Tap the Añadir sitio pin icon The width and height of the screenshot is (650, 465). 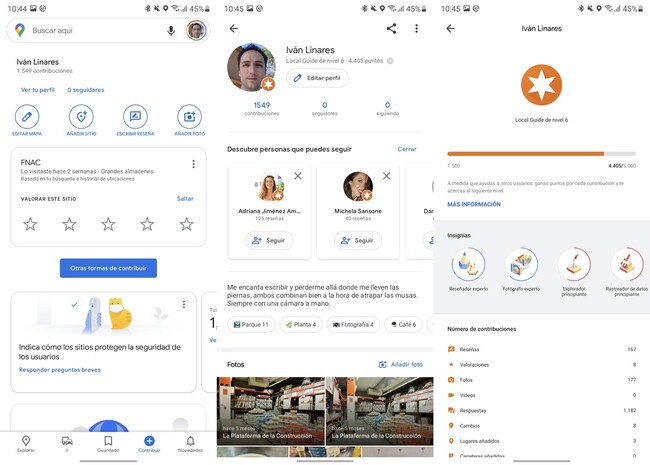pyautogui.click(x=81, y=116)
